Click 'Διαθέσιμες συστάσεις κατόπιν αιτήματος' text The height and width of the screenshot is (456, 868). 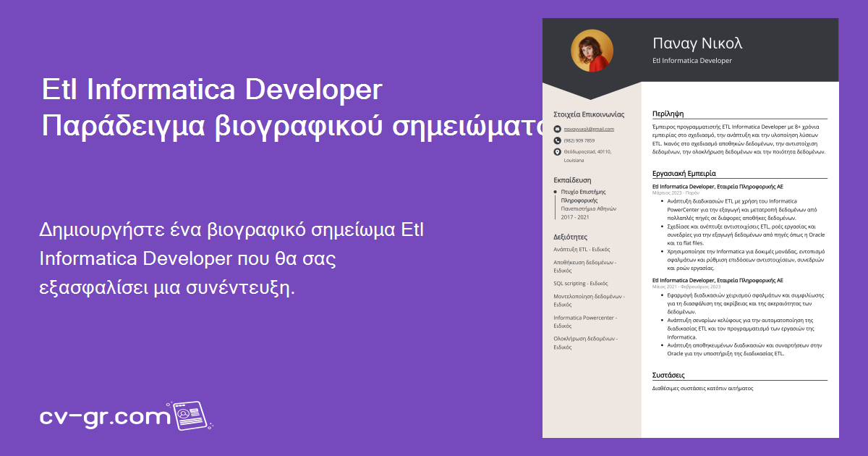(703, 389)
